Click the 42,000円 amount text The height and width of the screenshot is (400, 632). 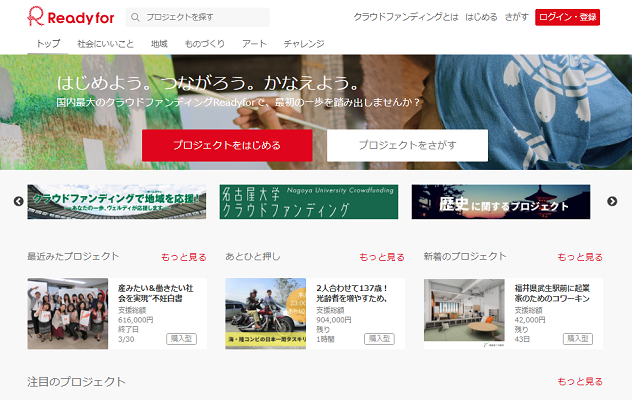(x=530, y=320)
